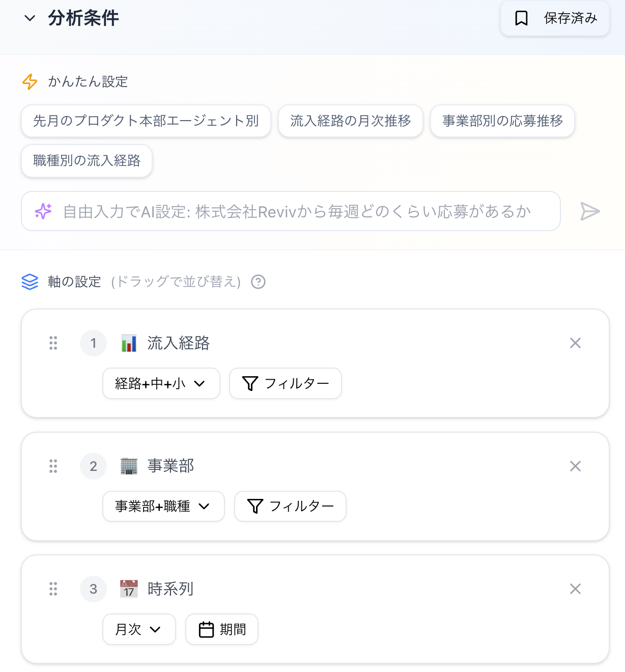
Task: Click the 保存済み bookmark button
Action: (x=555, y=18)
